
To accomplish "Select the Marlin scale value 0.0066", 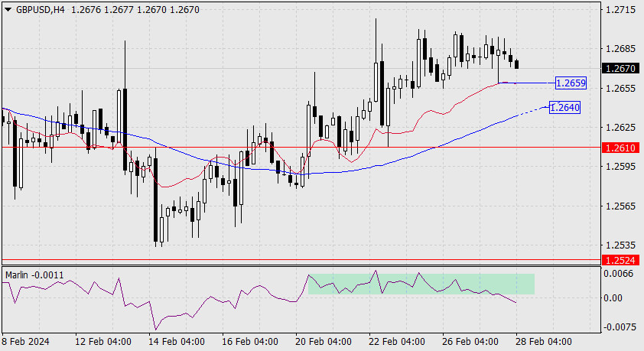I will [x=620, y=274].
